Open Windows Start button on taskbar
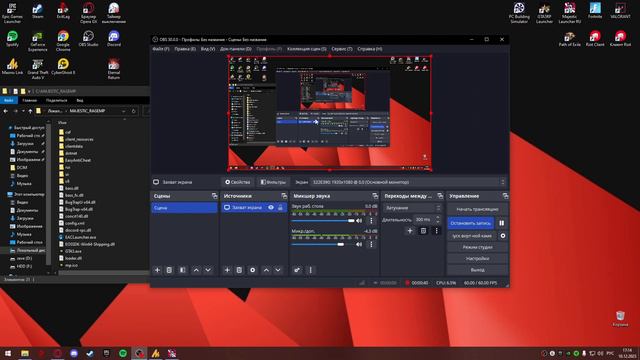The height and width of the screenshot is (360, 640). 8,353
